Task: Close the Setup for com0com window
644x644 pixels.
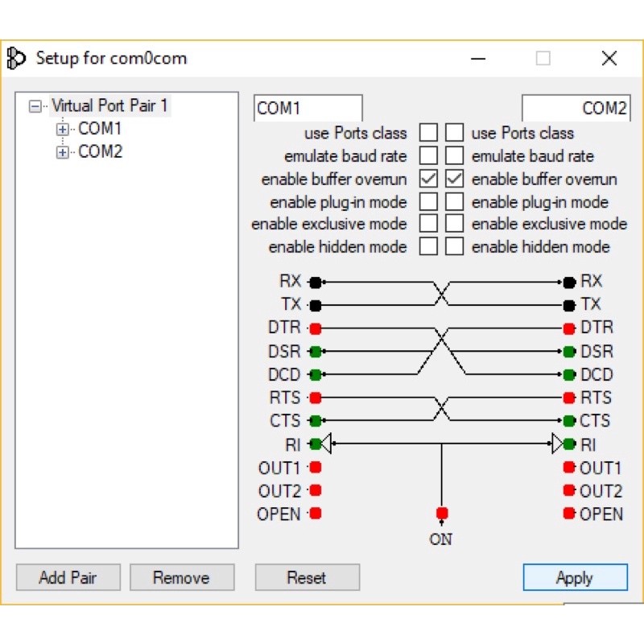Action: coord(609,58)
